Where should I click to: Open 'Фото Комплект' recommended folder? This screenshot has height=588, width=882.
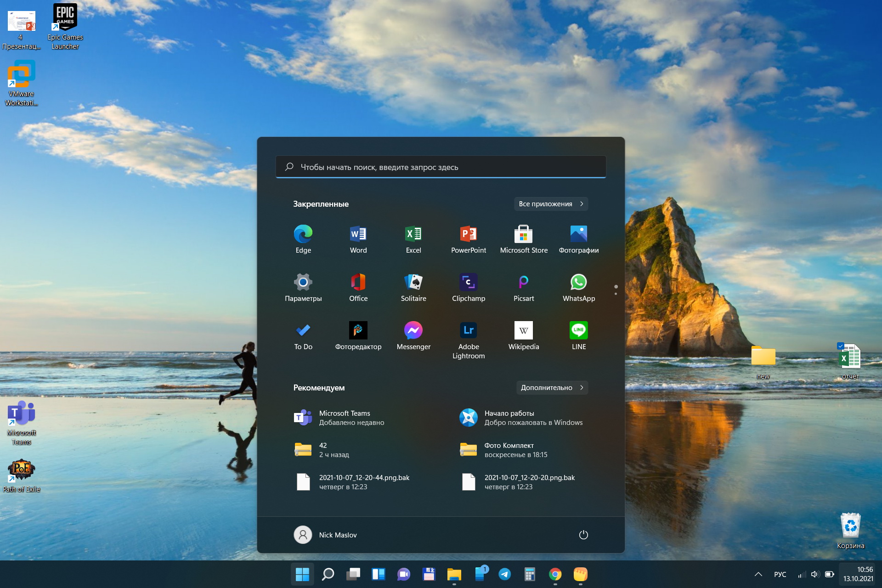(x=523, y=450)
